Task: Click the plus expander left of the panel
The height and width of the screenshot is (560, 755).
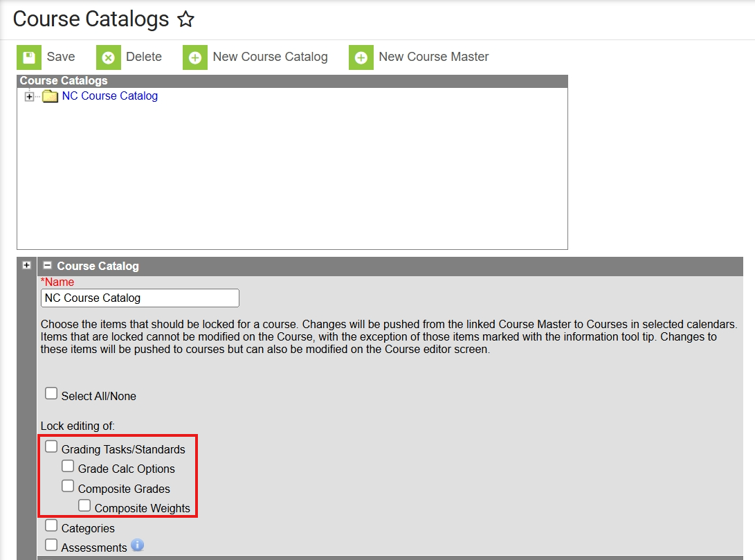Action: 26,265
